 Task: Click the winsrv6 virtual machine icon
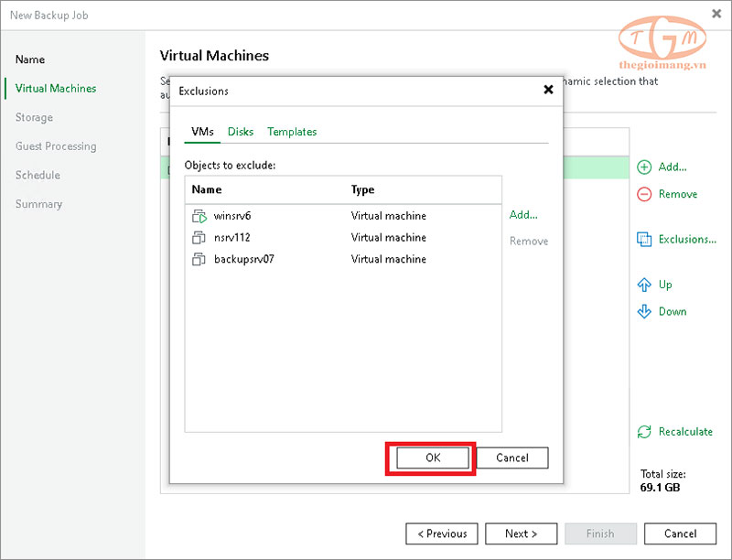point(199,216)
